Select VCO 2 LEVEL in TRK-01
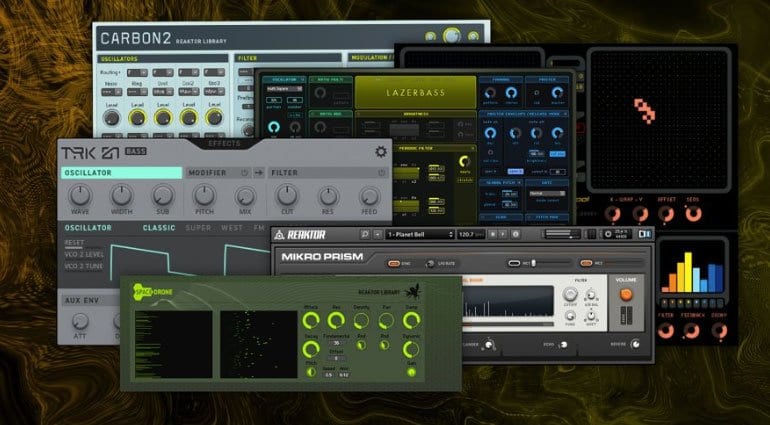 (84, 255)
